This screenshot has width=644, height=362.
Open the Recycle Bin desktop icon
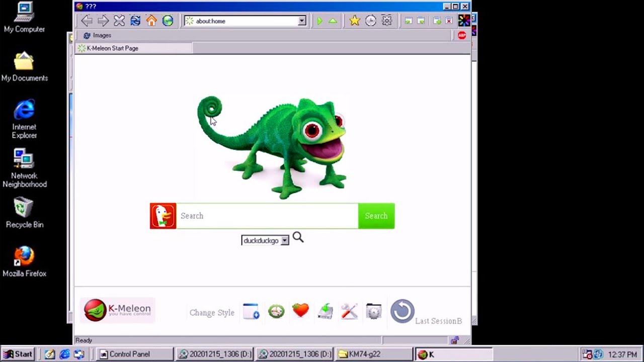(x=24, y=213)
